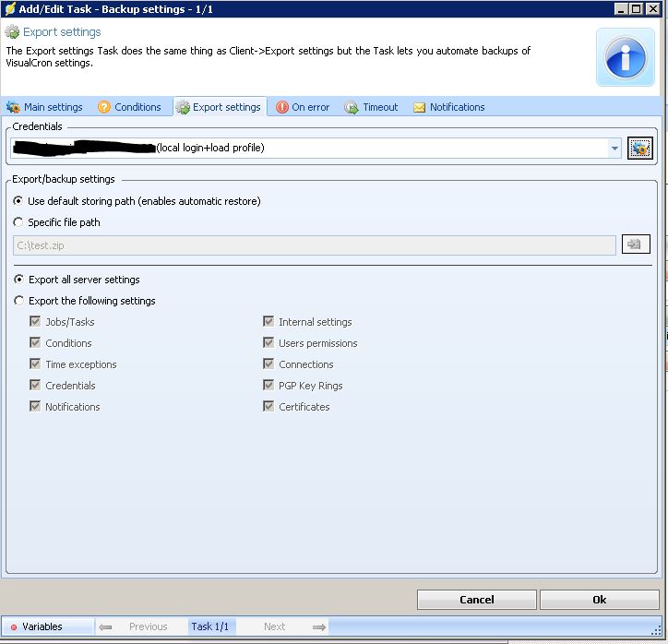The width and height of the screenshot is (668, 644).
Task: Choose Export the following settings option
Action: coord(18,301)
